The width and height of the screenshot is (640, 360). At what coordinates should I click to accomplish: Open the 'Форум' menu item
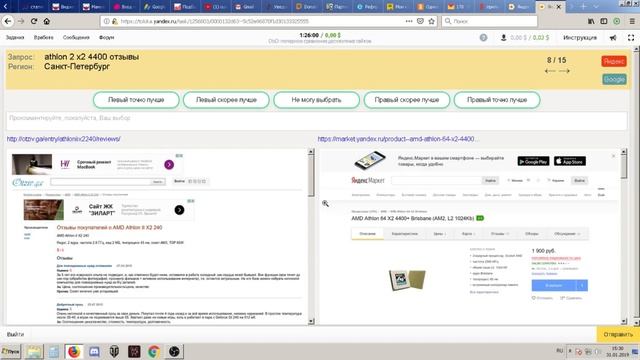107,38
